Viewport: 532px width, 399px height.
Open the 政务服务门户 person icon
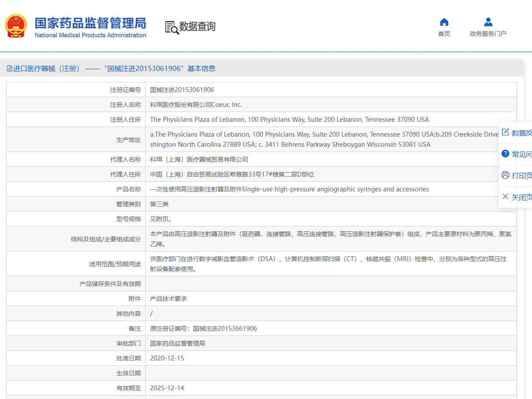pos(488,22)
